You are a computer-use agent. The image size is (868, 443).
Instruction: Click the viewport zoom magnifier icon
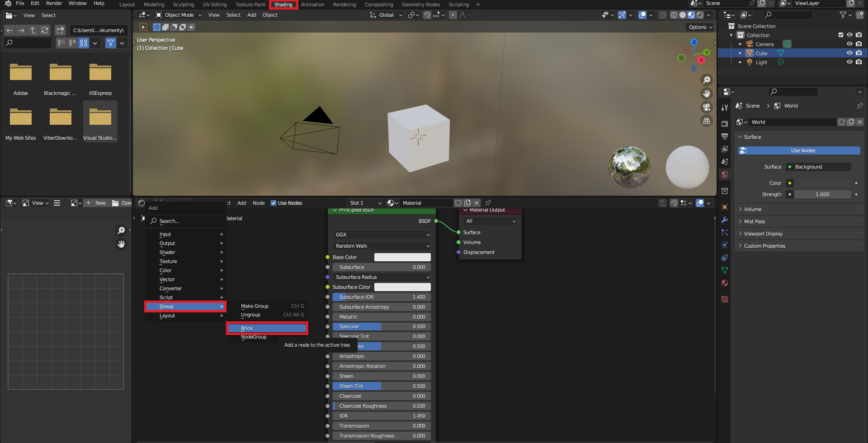[x=706, y=80]
